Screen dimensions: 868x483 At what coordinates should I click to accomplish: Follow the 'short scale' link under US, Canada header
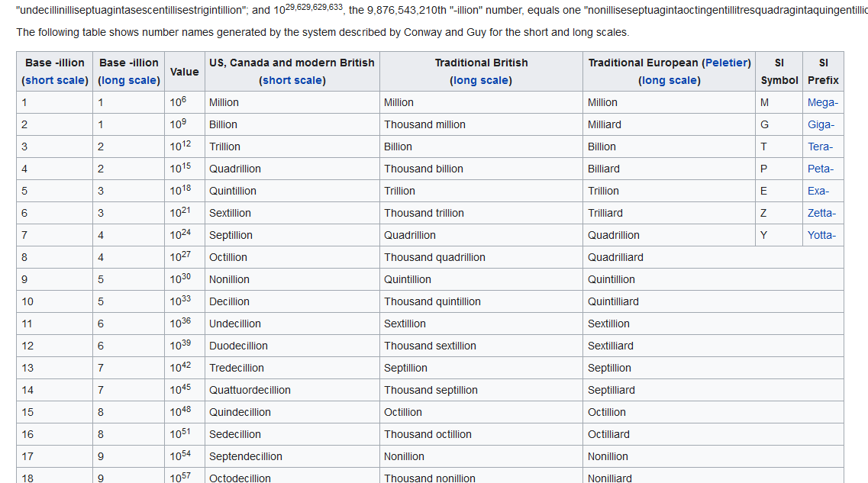(292, 80)
